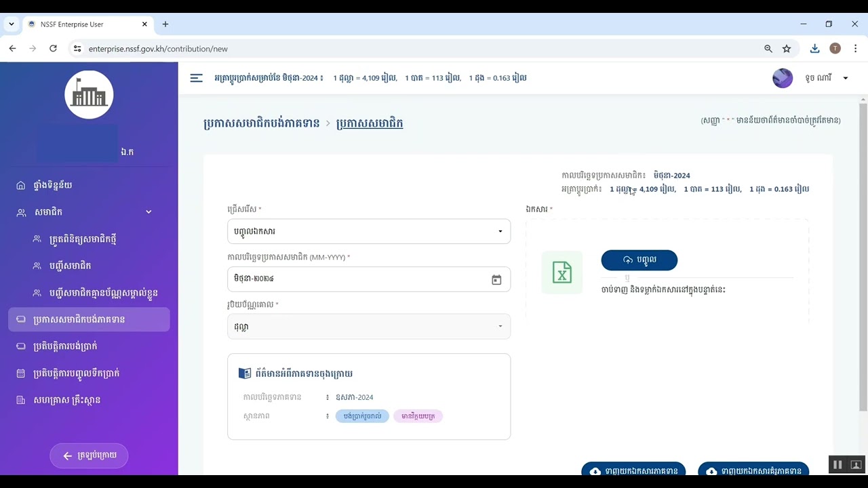Click the home icon in sidebar
This screenshot has height=488, width=868.
[20, 186]
